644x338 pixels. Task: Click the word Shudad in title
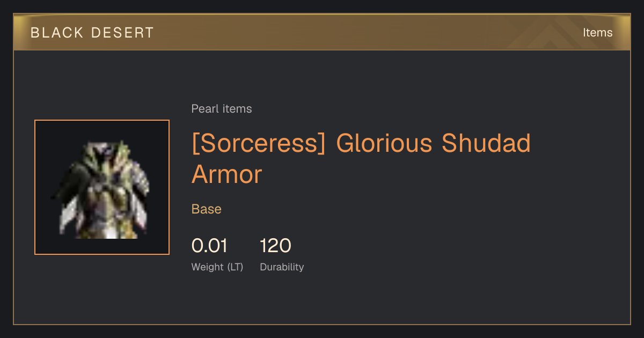tap(486, 144)
